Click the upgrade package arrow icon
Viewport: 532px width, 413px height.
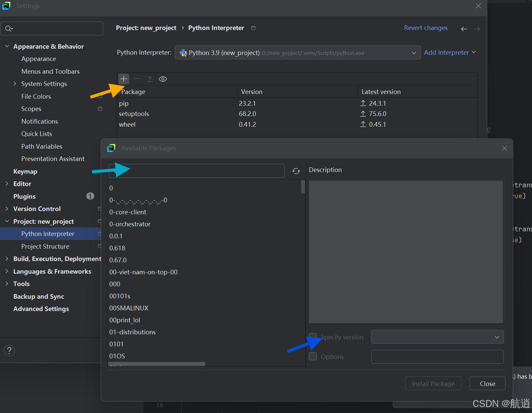pos(150,79)
